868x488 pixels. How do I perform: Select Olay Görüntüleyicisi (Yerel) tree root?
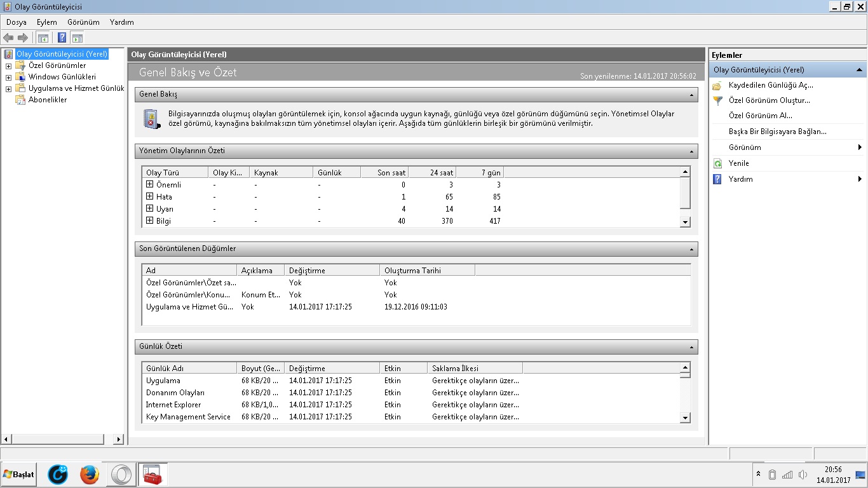point(62,54)
